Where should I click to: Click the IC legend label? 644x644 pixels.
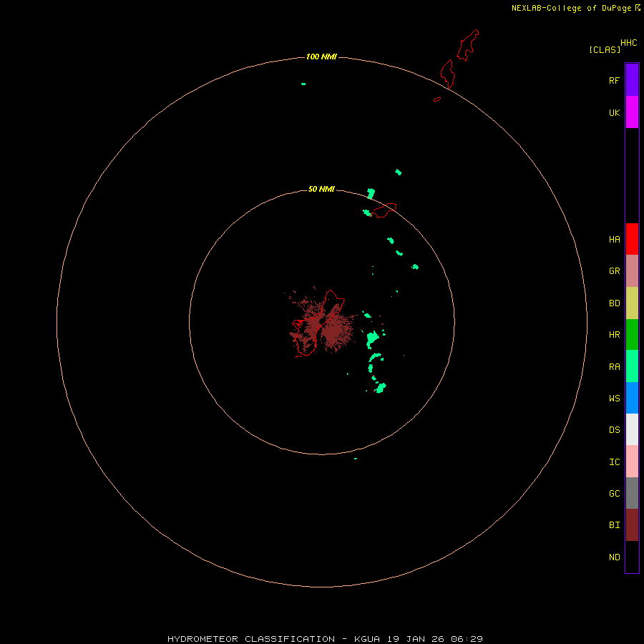point(615,462)
